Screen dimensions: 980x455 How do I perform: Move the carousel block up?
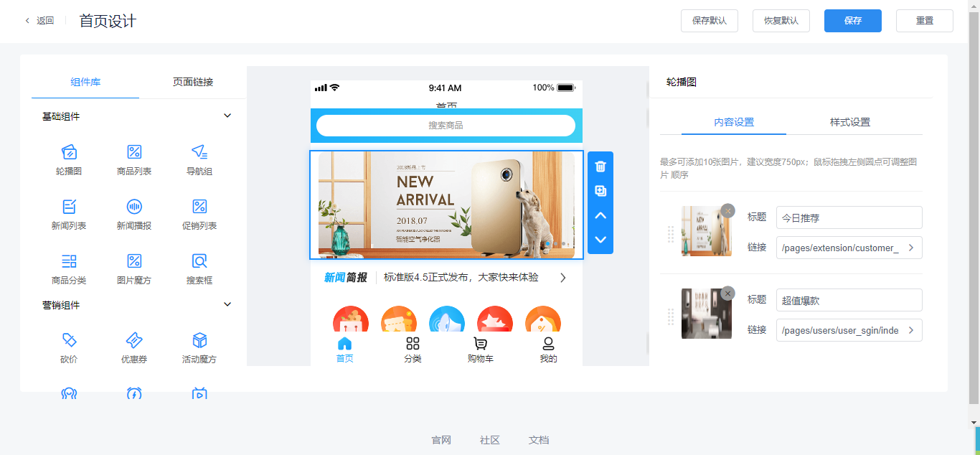(x=600, y=215)
